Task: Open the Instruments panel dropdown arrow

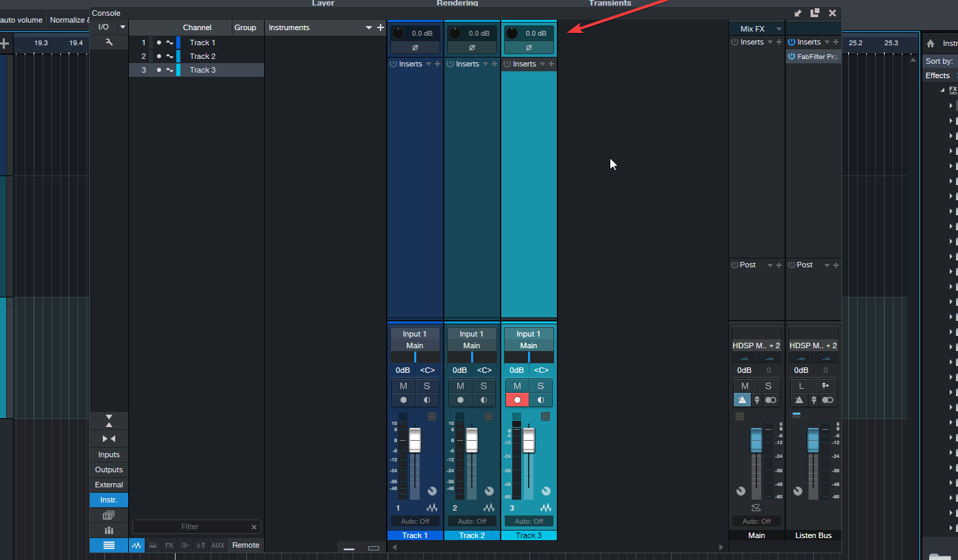Action: click(x=369, y=27)
